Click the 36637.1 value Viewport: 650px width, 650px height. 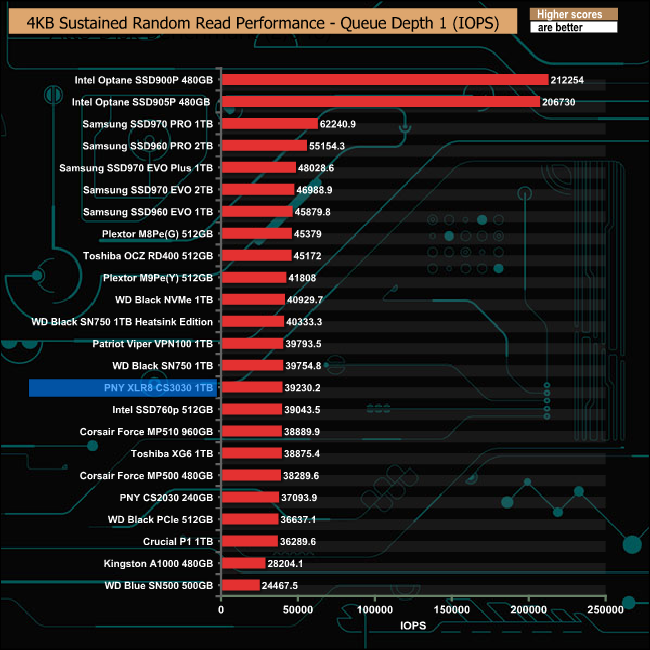point(298,519)
